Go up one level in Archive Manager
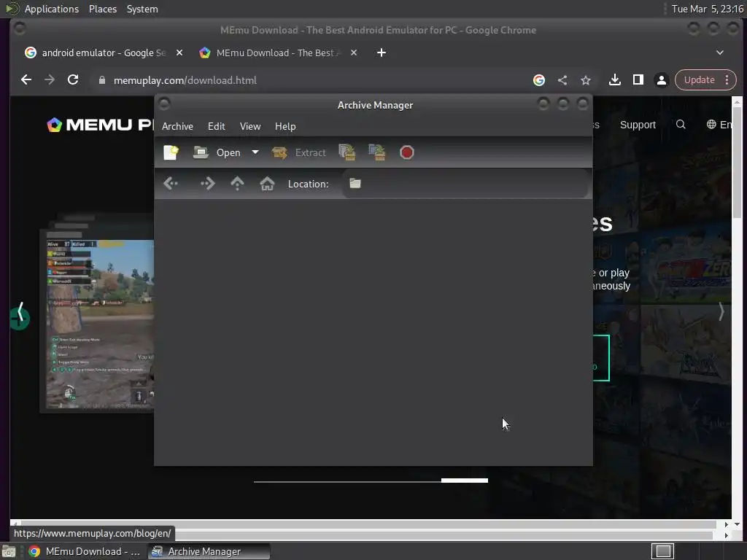The height and width of the screenshot is (560, 747). pyautogui.click(x=237, y=183)
